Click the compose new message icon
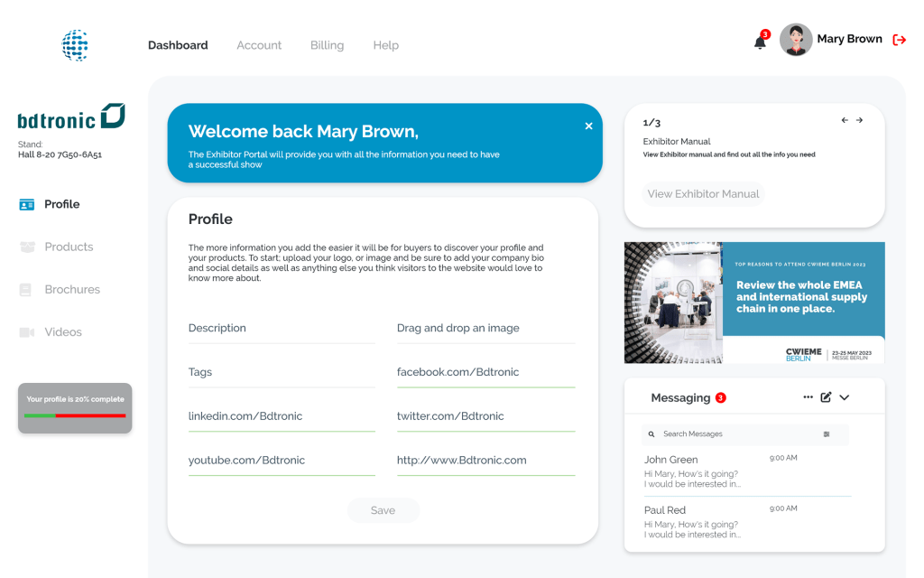This screenshot has width=924, height=578. coord(826,397)
